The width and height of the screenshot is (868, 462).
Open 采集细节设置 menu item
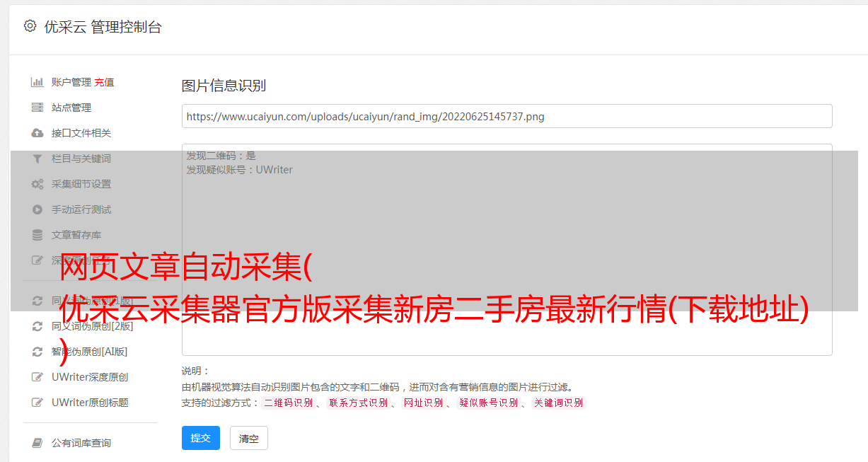coord(81,184)
